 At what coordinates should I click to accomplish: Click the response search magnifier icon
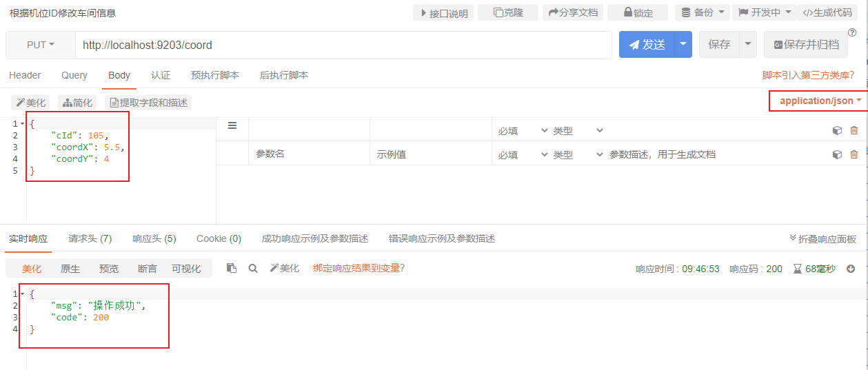(x=253, y=268)
